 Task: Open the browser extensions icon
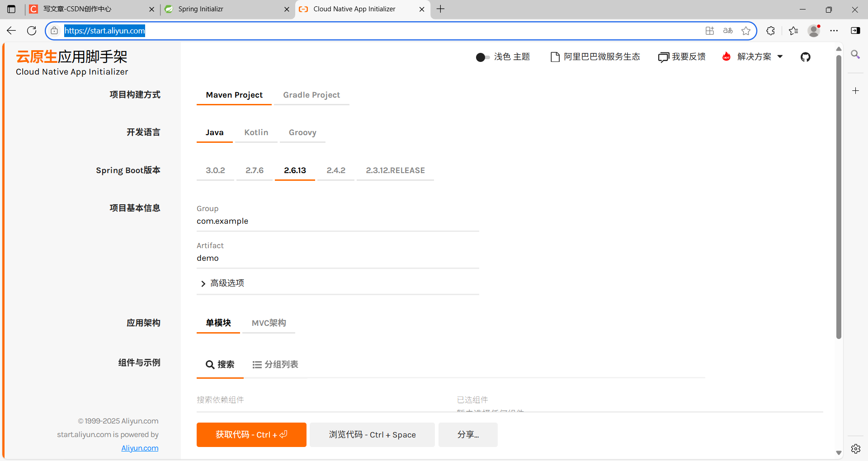771,31
